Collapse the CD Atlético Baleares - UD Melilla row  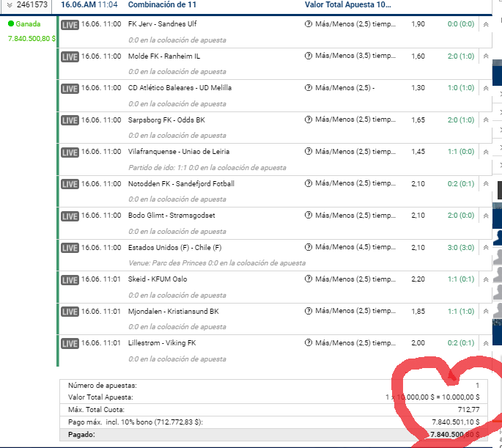point(486,88)
